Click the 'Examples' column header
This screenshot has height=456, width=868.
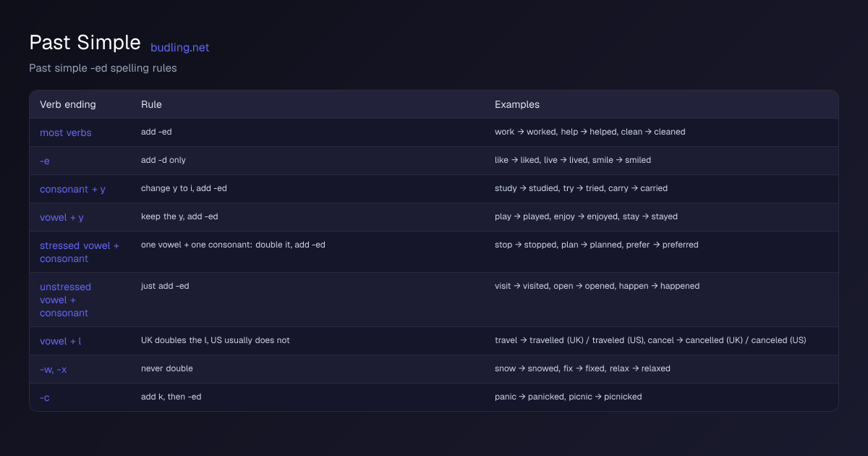pyautogui.click(x=517, y=104)
